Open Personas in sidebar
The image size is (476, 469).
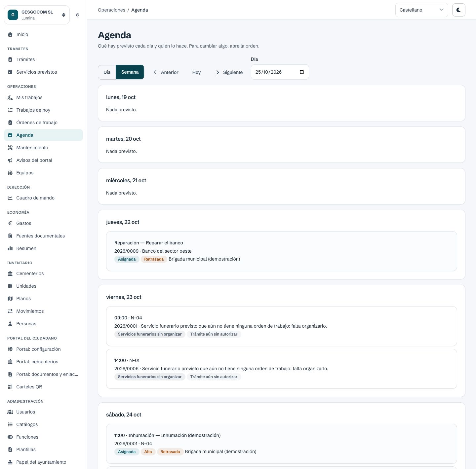[x=43, y=324]
